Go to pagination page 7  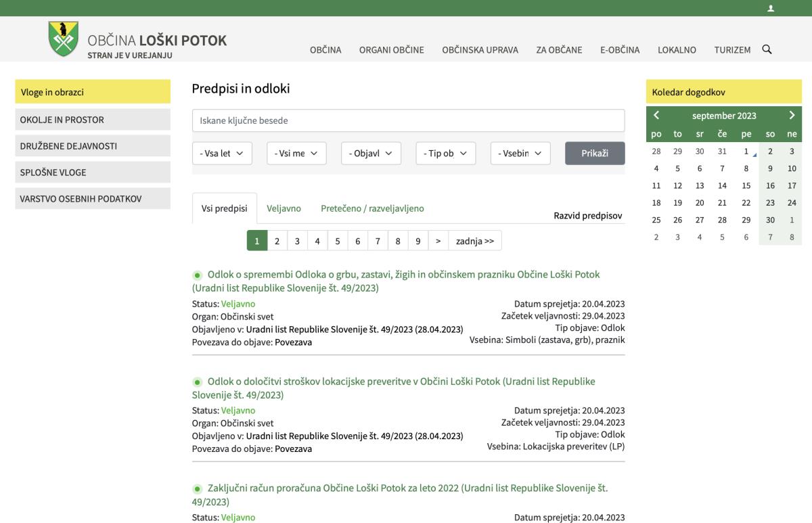tap(378, 240)
